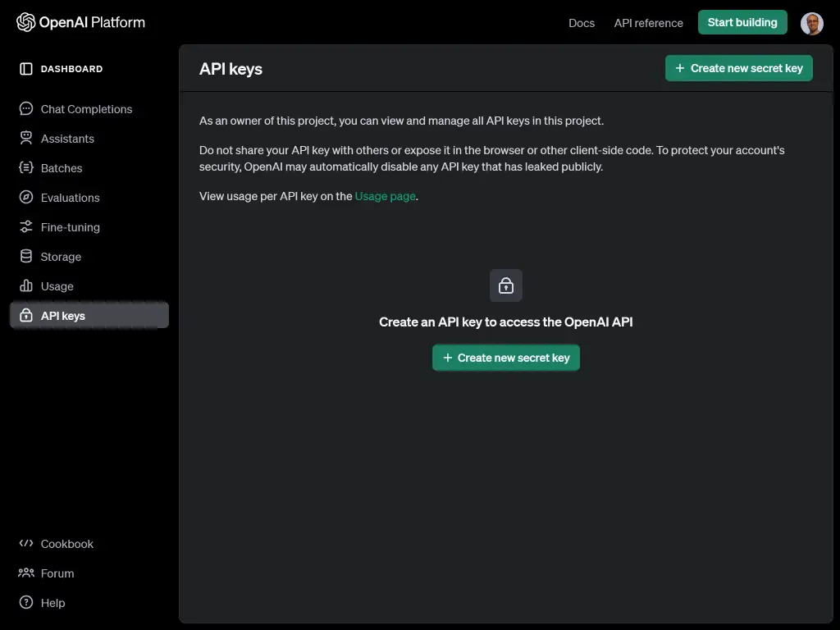This screenshot has width=840, height=630.
Task: Click the Dashboard sidebar panel icon
Action: [25, 69]
